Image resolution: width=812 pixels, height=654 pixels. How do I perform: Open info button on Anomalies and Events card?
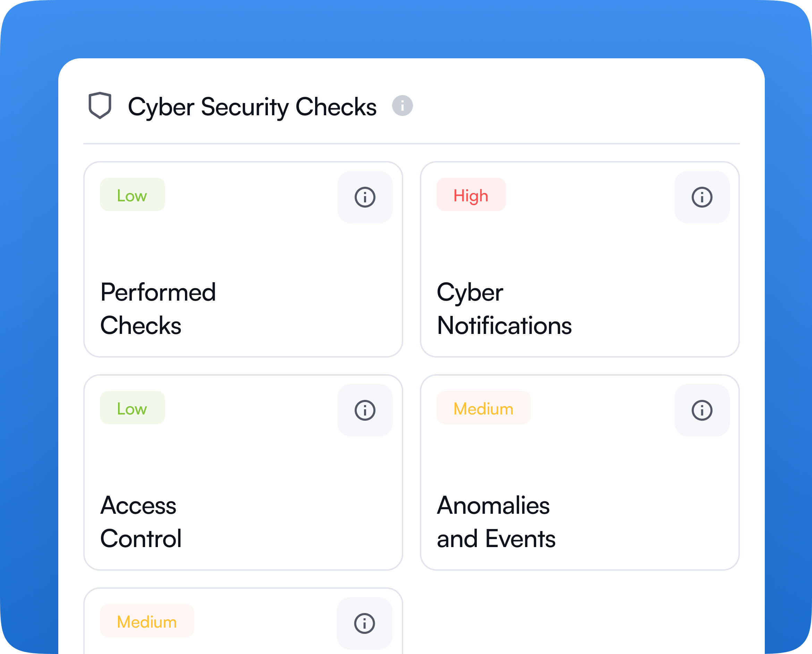pyautogui.click(x=702, y=410)
